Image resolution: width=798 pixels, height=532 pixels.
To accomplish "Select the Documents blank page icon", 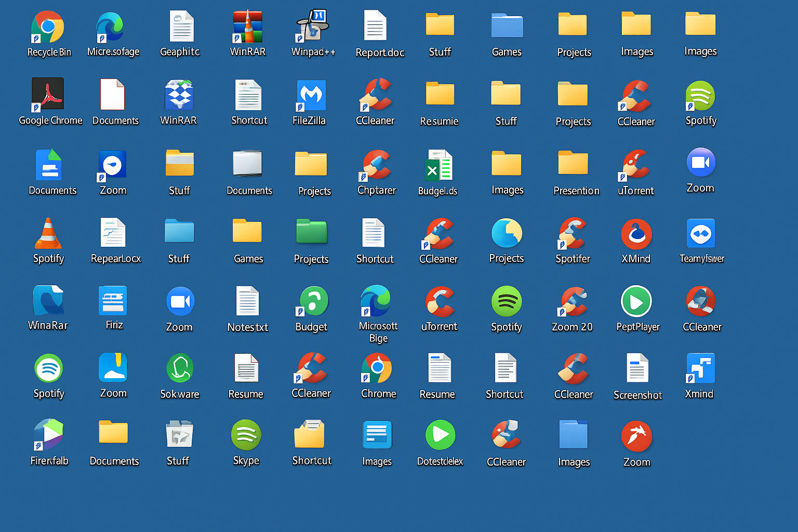I will (112, 94).
